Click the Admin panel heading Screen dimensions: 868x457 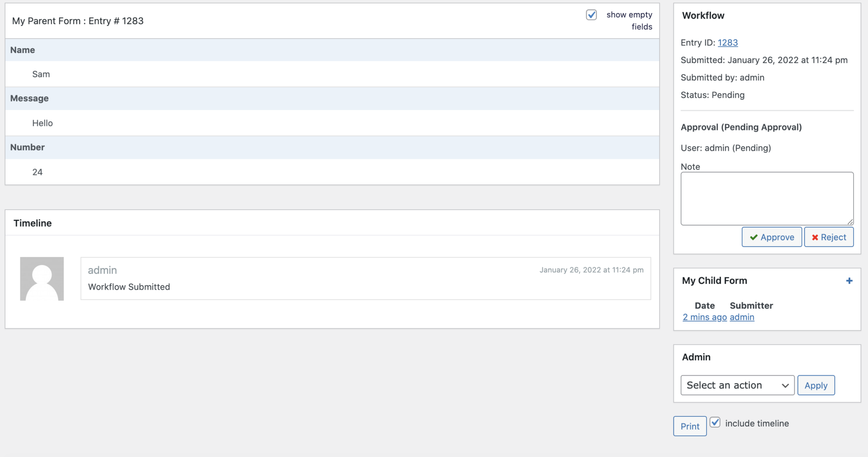tap(696, 357)
